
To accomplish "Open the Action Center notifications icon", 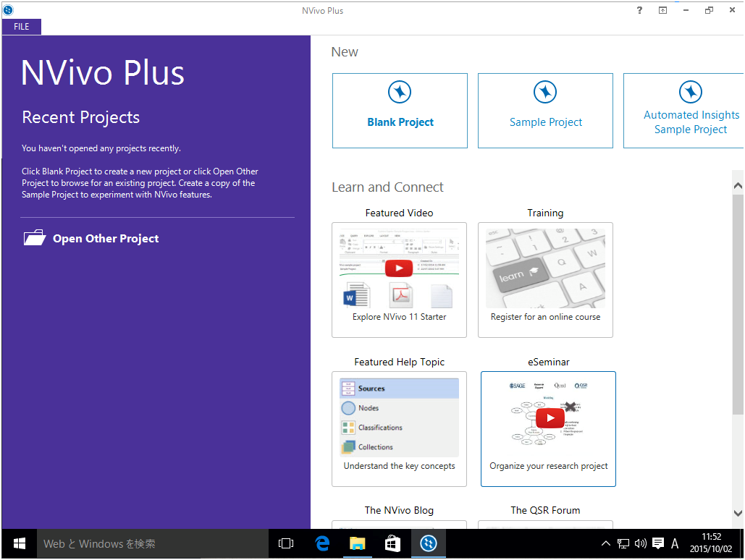I will coord(658,543).
